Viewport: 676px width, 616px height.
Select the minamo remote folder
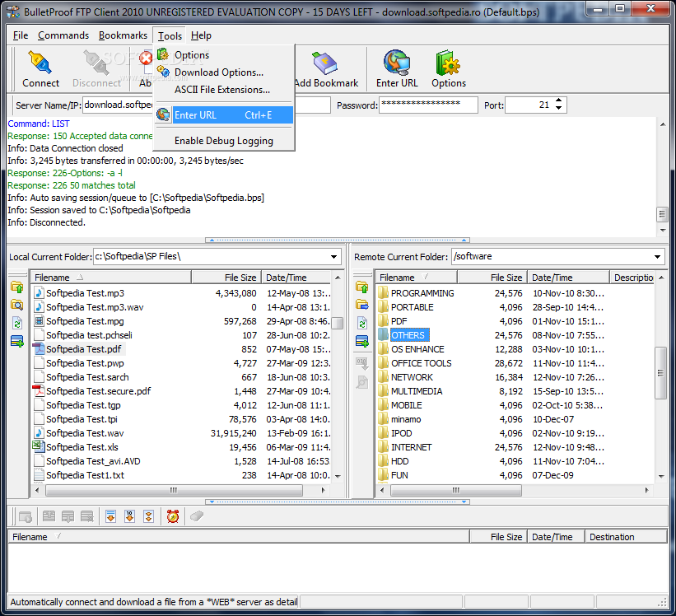406,419
